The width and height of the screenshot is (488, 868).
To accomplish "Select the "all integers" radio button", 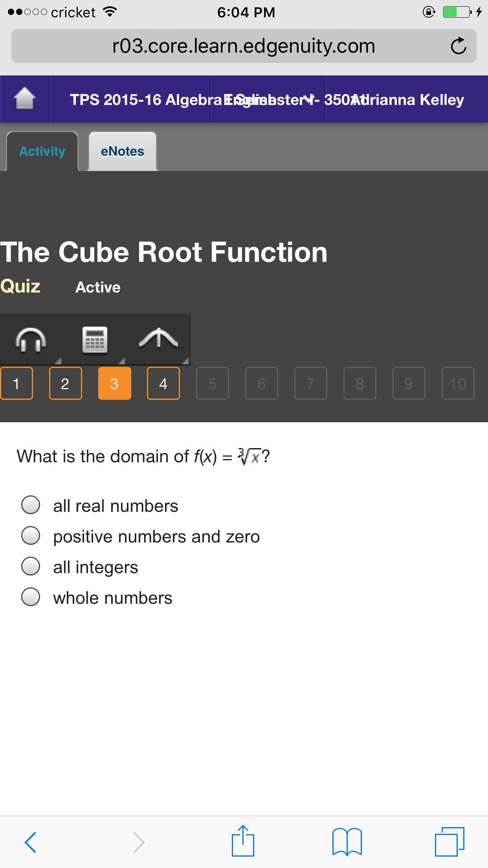I will tap(31, 566).
